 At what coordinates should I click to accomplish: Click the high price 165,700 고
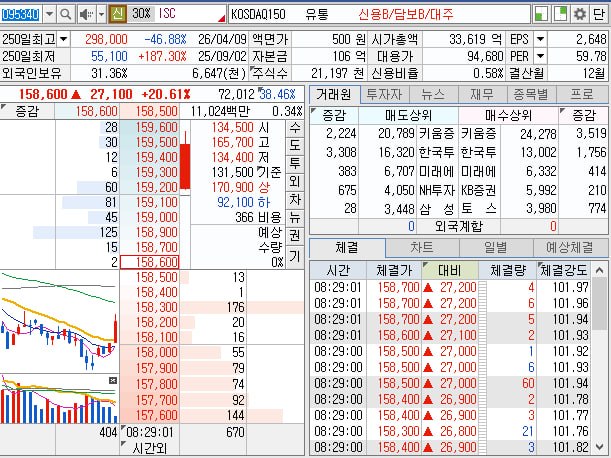point(241,142)
